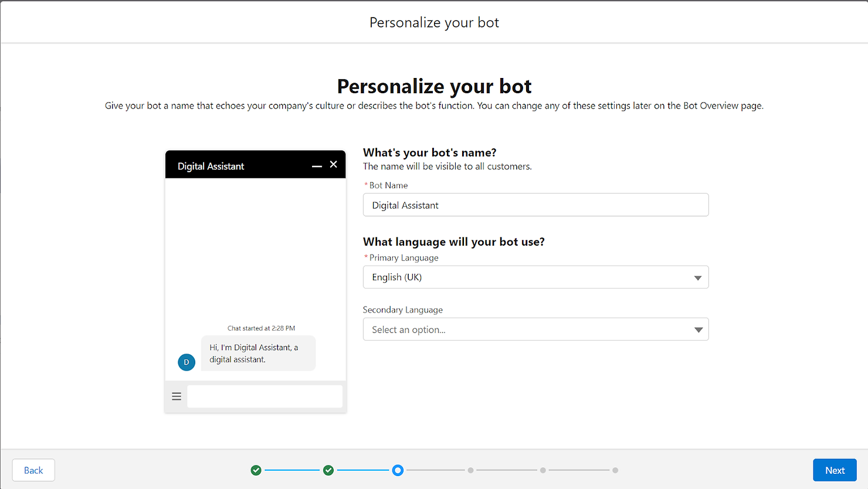Click the blue D avatar in chat
The width and height of the screenshot is (868, 489).
[187, 362]
